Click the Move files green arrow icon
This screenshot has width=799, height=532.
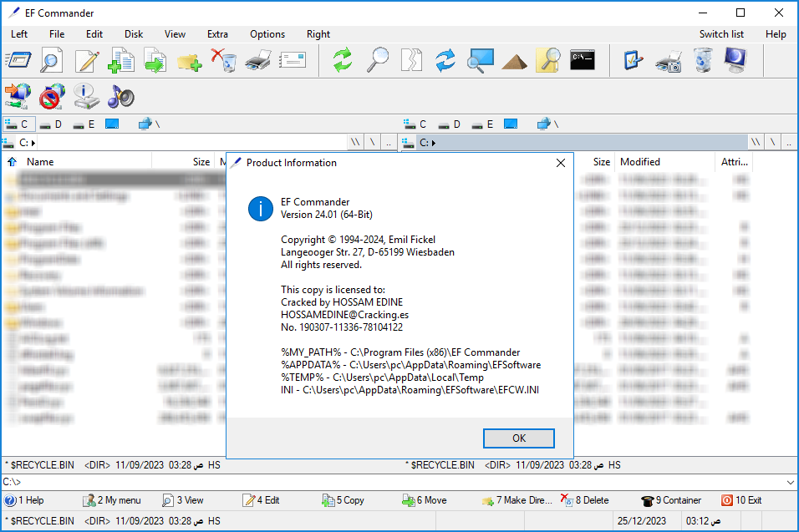[x=155, y=61]
